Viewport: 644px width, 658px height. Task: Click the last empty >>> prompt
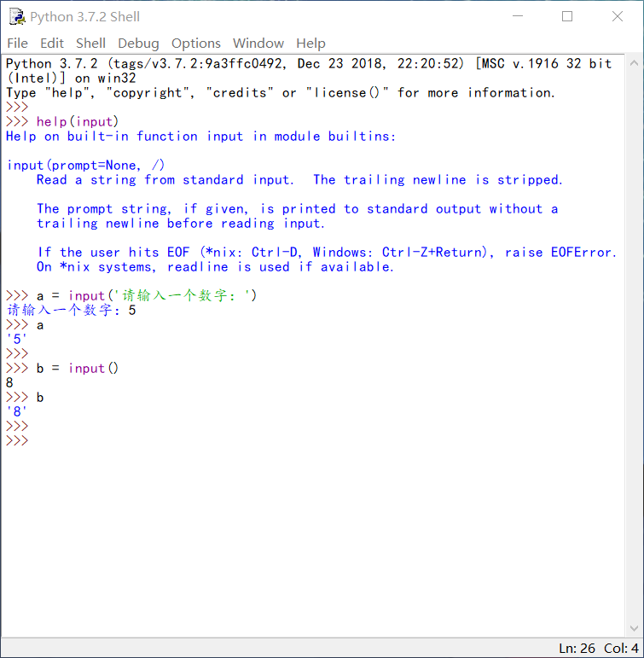pyautogui.click(x=17, y=440)
